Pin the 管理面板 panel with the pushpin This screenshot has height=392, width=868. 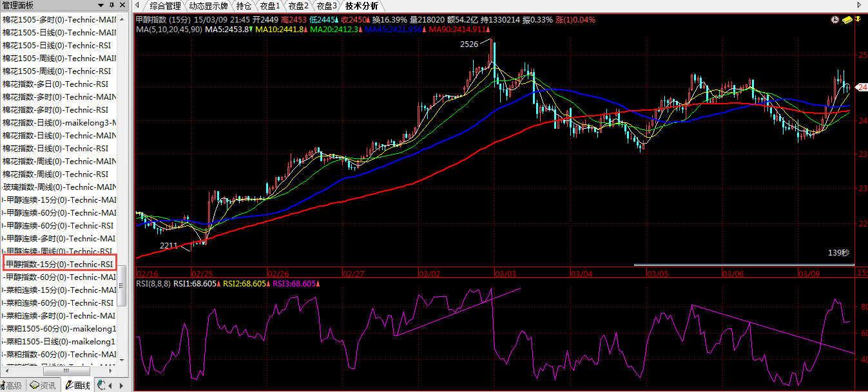[x=111, y=5]
